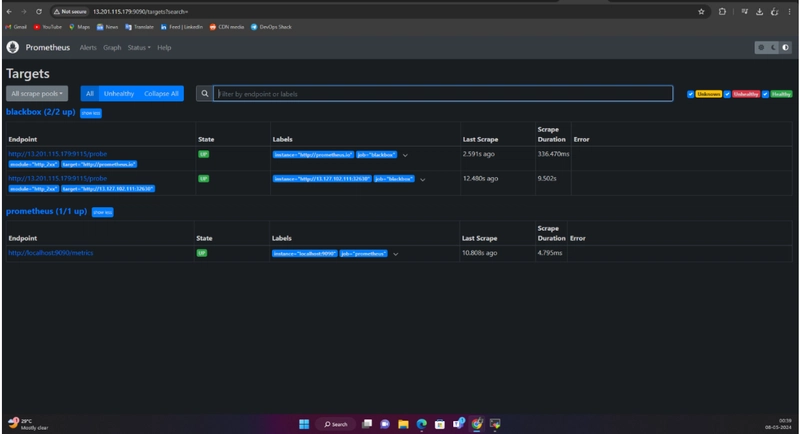Expand labels chevron for the 13.127.102.111:32630 instance row
Image resolution: width=800 pixels, height=434 pixels.
tap(422, 180)
